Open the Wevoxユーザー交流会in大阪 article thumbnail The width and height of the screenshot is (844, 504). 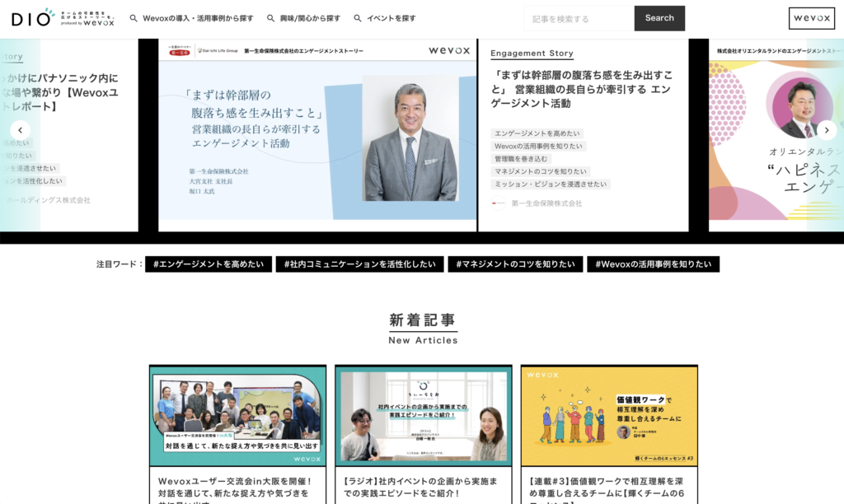coord(238,416)
